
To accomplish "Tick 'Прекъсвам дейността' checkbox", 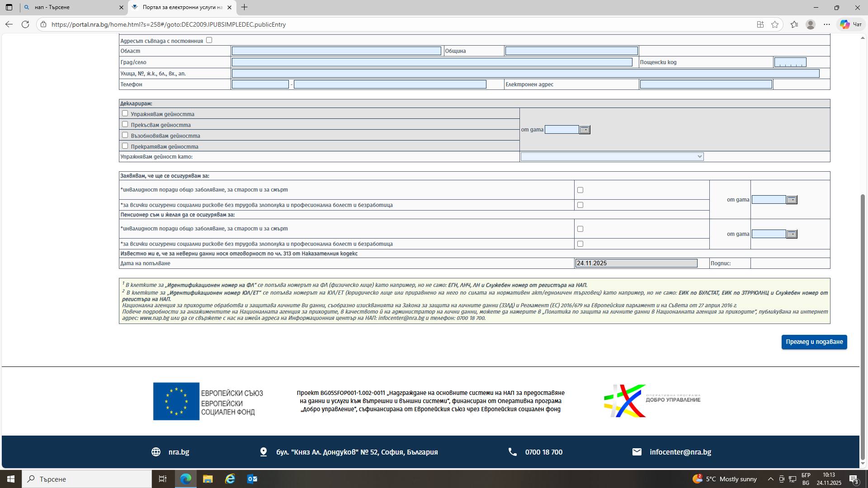I will click(x=125, y=124).
